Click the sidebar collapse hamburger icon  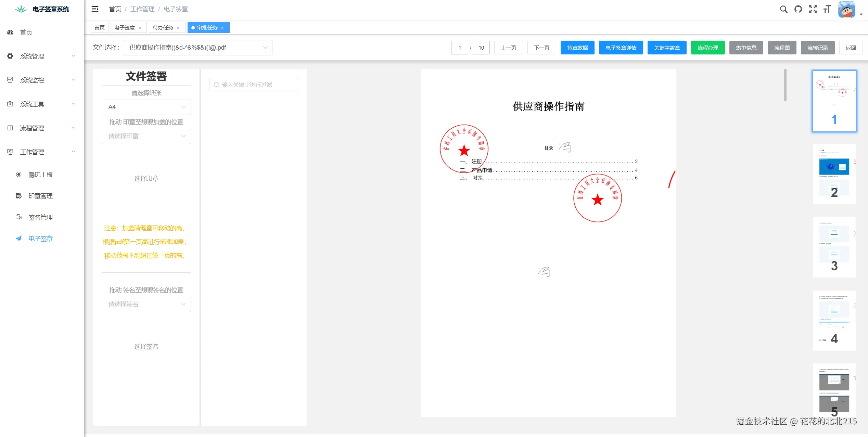[95, 9]
